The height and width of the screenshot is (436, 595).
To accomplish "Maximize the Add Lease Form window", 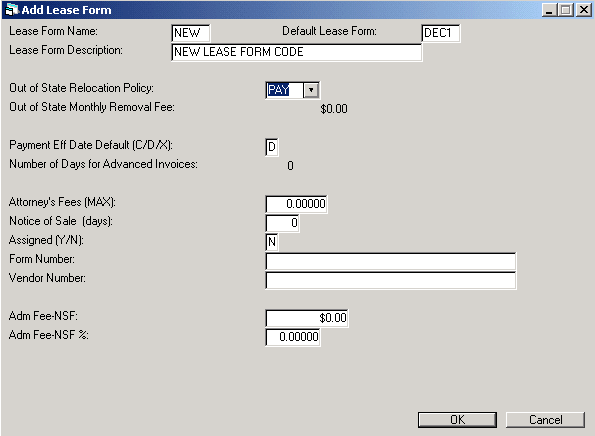I will click(x=565, y=9).
